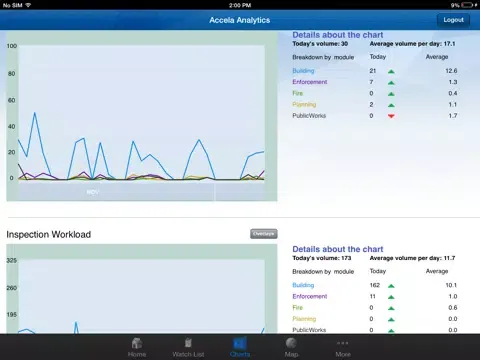The height and width of the screenshot is (360, 480).
Task: Click green up arrow beside Planning value 2
Action: (x=391, y=105)
